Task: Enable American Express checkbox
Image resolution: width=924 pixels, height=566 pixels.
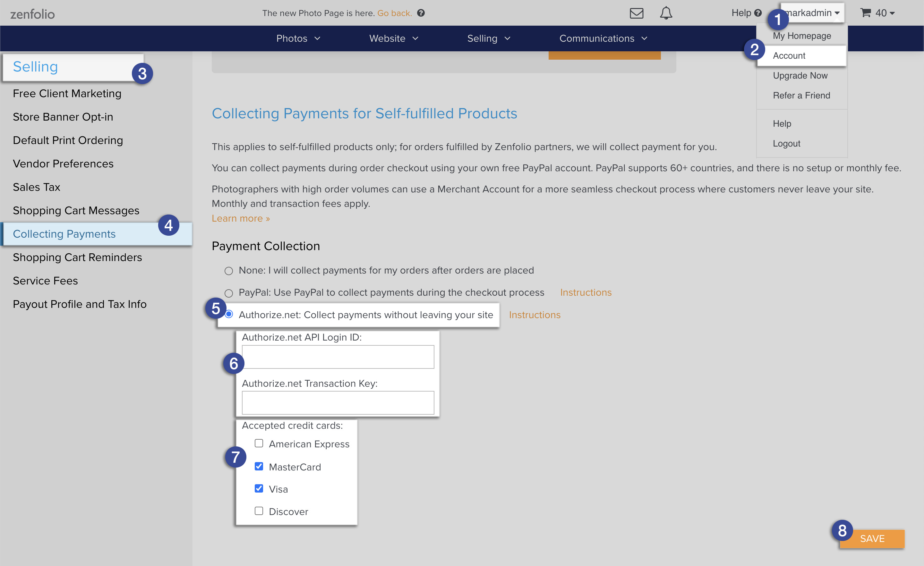Action: [259, 444]
